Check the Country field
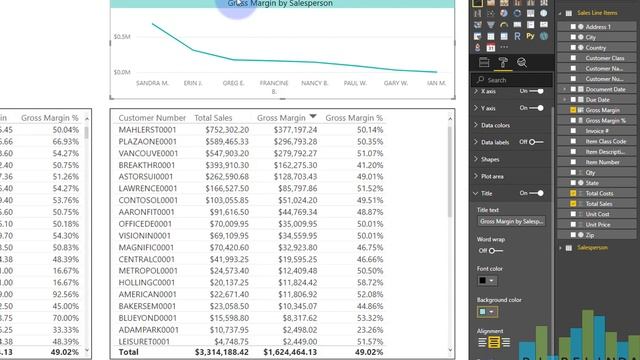Image resolution: width=640 pixels, height=360 pixels. (x=573, y=48)
